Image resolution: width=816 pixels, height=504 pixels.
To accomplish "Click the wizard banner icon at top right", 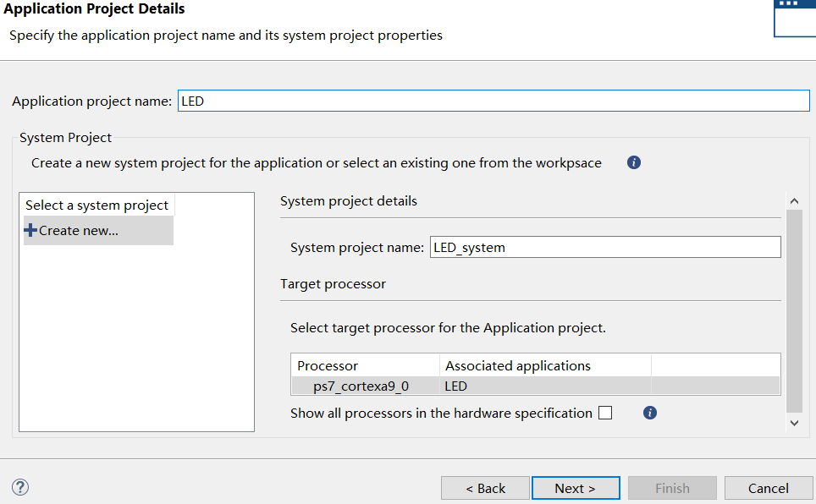I will [x=794, y=17].
